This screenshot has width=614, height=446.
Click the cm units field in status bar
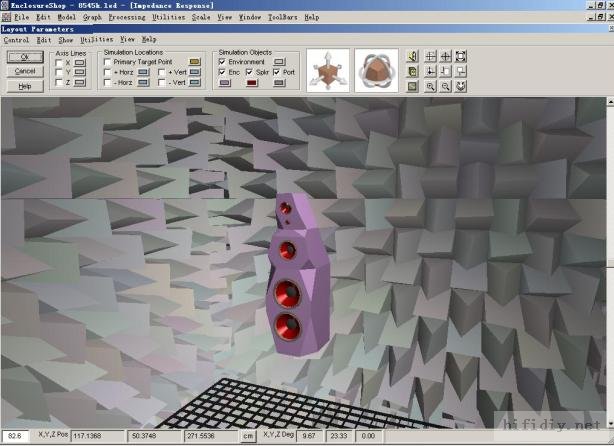(247, 436)
